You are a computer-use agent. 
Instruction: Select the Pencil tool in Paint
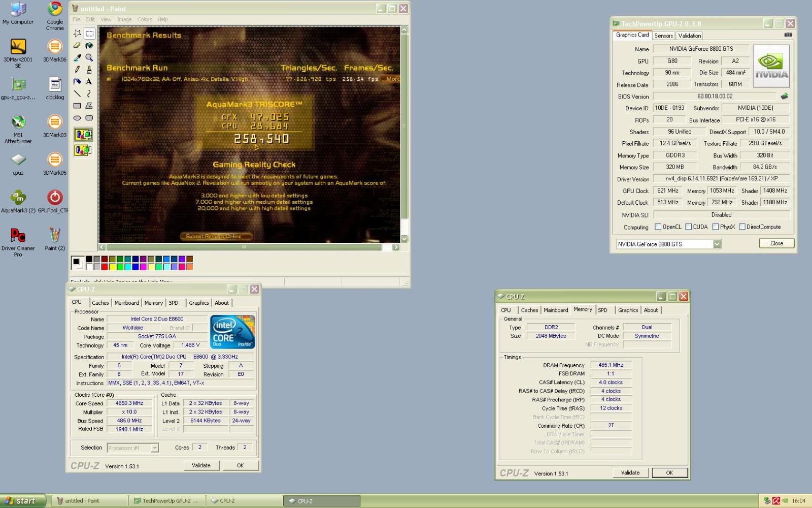coord(77,70)
